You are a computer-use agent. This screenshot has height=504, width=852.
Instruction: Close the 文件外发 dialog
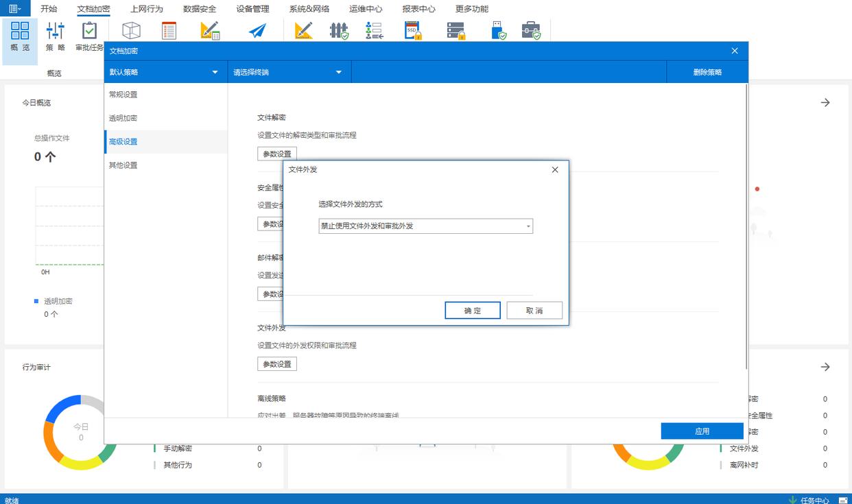pos(555,169)
